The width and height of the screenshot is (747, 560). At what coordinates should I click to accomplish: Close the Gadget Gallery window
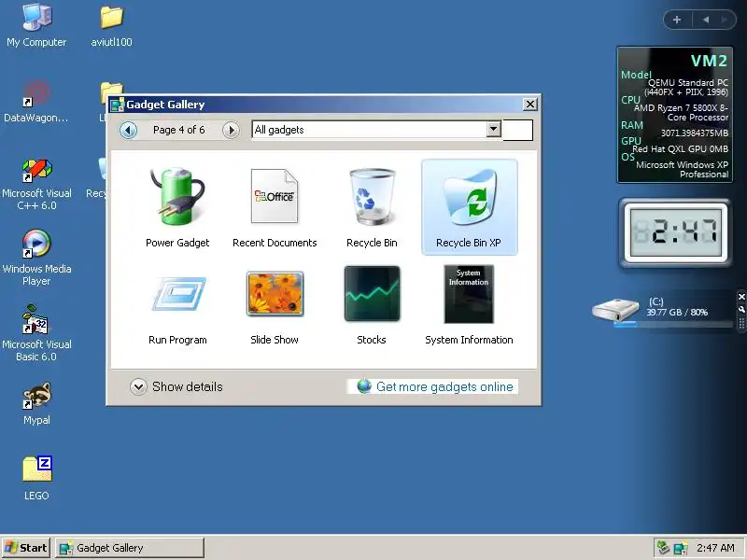[529, 105]
